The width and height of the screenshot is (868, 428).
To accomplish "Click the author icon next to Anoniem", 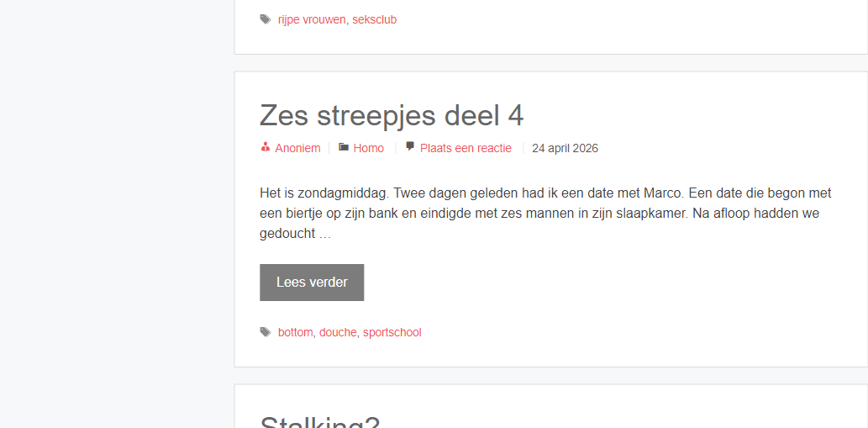I will pos(266,147).
